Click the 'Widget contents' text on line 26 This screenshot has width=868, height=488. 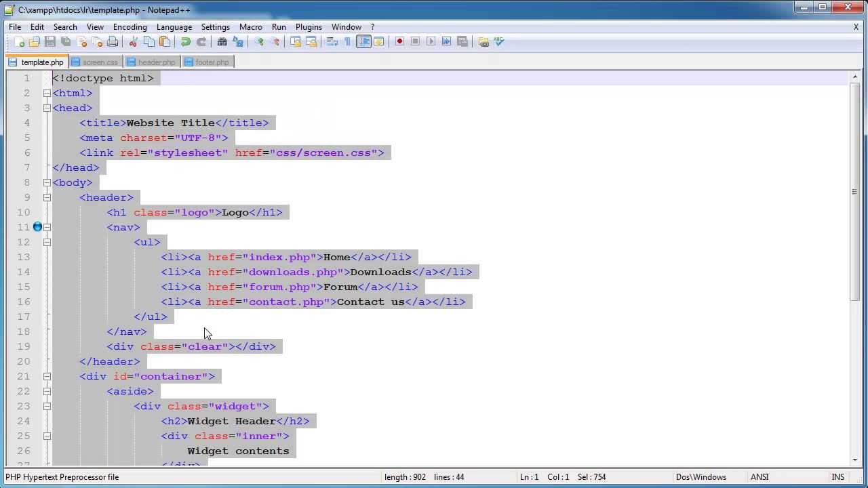(238, 451)
